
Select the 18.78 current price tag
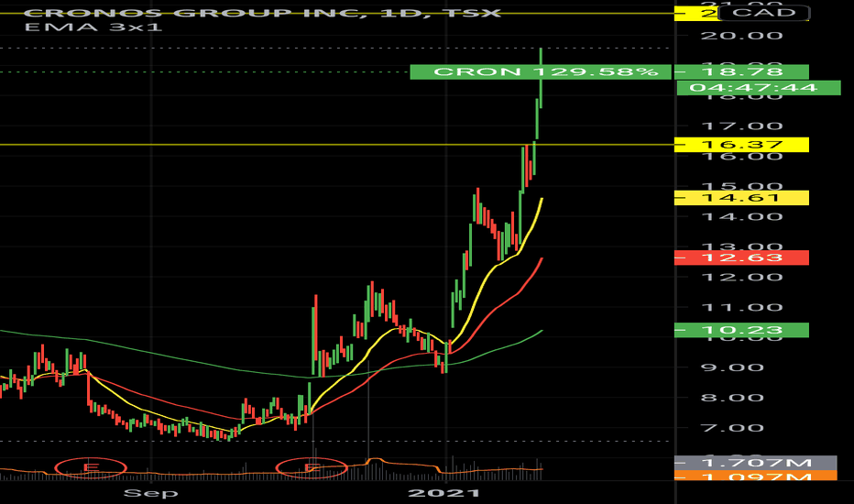coord(741,71)
